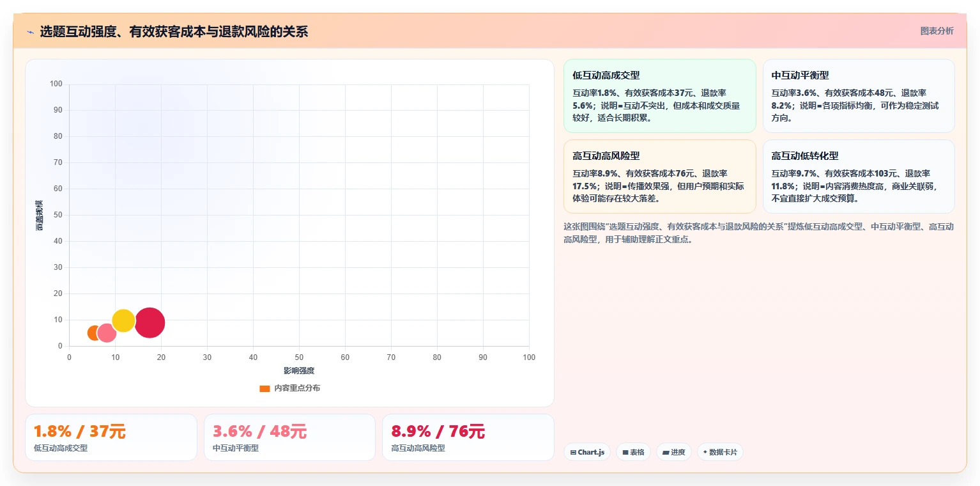
Task: Click the 影响强度 x-axis label
Action: coord(299,371)
